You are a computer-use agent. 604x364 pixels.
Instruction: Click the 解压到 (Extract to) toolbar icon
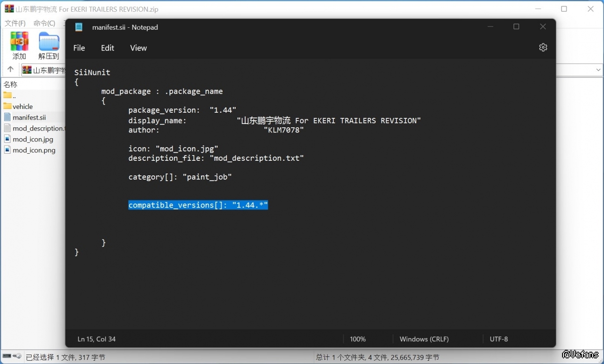[x=49, y=42]
